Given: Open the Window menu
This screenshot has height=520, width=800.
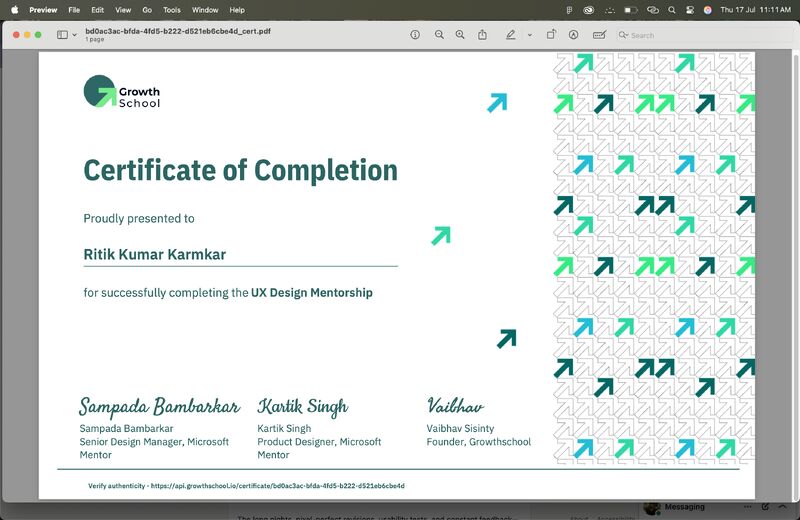Looking at the screenshot, I should point(205,10).
